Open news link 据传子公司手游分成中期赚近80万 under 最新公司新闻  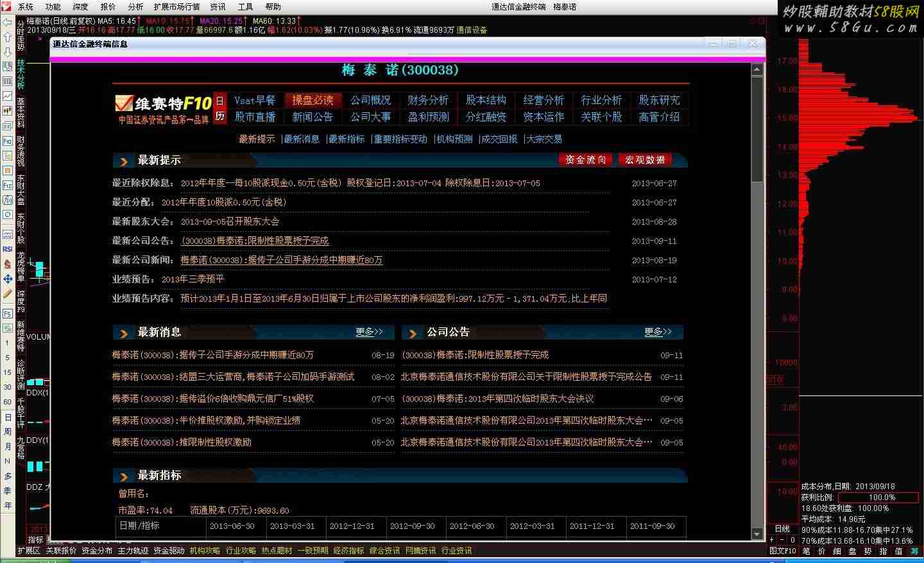point(282,260)
